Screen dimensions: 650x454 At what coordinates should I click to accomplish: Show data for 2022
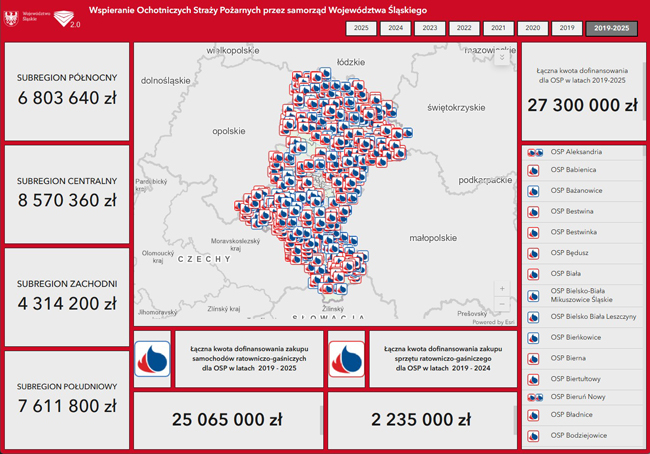pyautogui.click(x=464, y=28)
